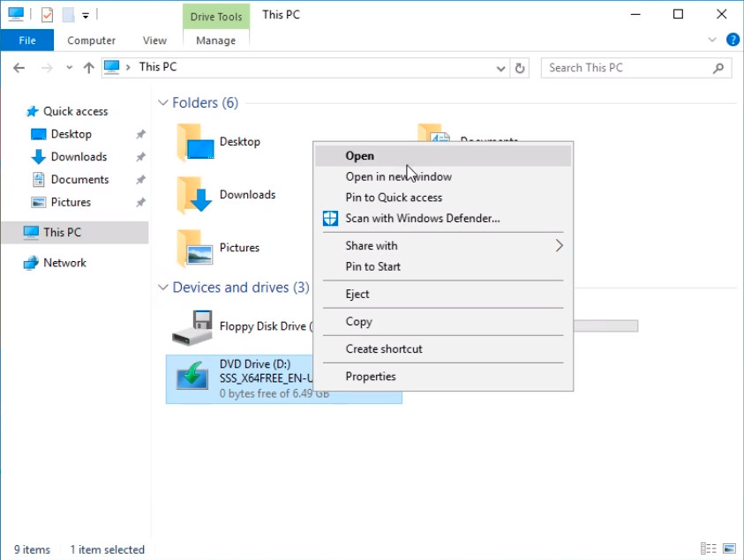The height and width of the screenshot is (560, 744).
Task: Click the This PC breadcrumb in address bar
Action: (x=157, y=67)
